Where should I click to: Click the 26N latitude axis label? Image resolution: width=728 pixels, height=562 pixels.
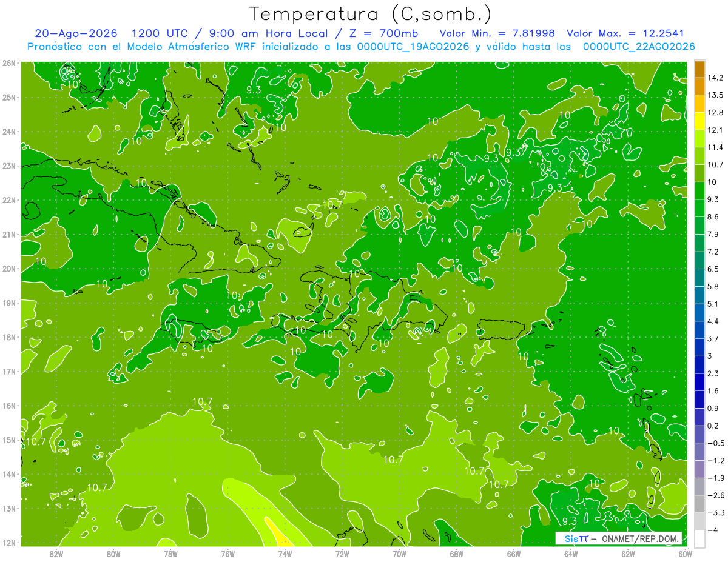pos(9,63)
